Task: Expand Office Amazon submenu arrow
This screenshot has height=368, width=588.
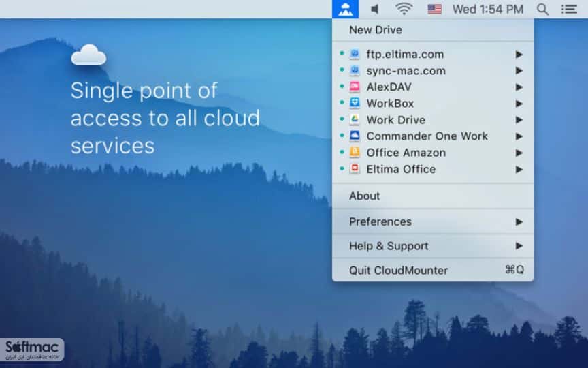Action: (x=519, y=153)
